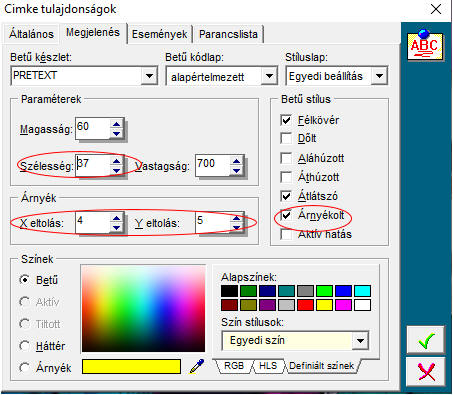Increase Y eltolás with the up arrow
Viewport: 453px width, 395px height.
coord(236,218)
